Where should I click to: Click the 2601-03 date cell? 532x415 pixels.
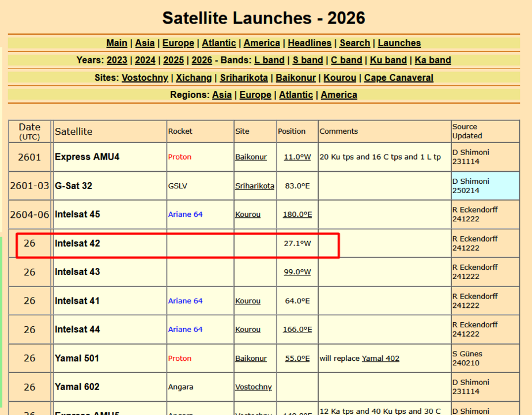(29, 186)
